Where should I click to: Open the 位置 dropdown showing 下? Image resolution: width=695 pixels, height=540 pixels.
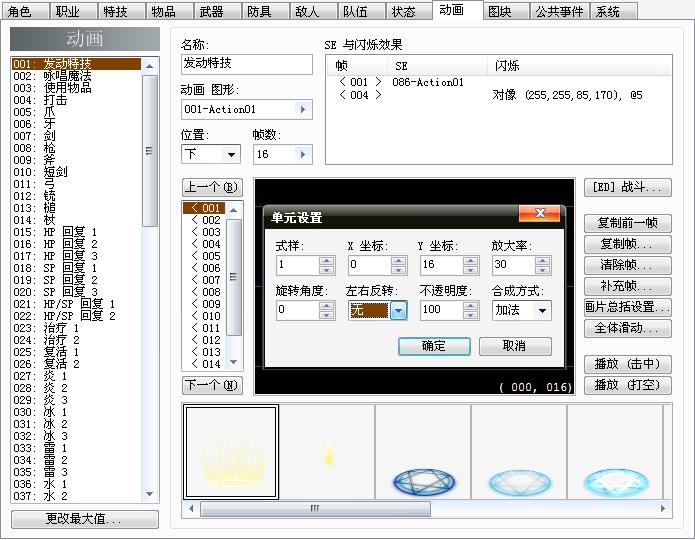click(231, 154)
